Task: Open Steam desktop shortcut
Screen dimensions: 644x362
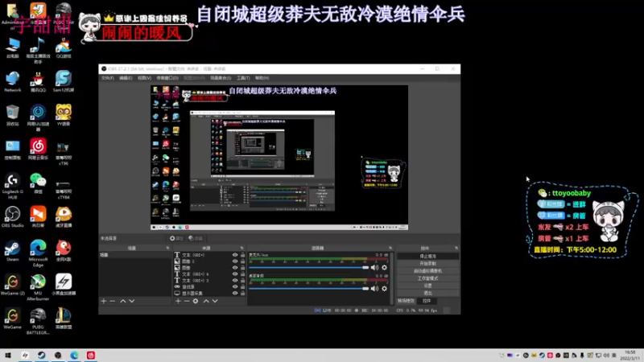Action: [12, 251]
